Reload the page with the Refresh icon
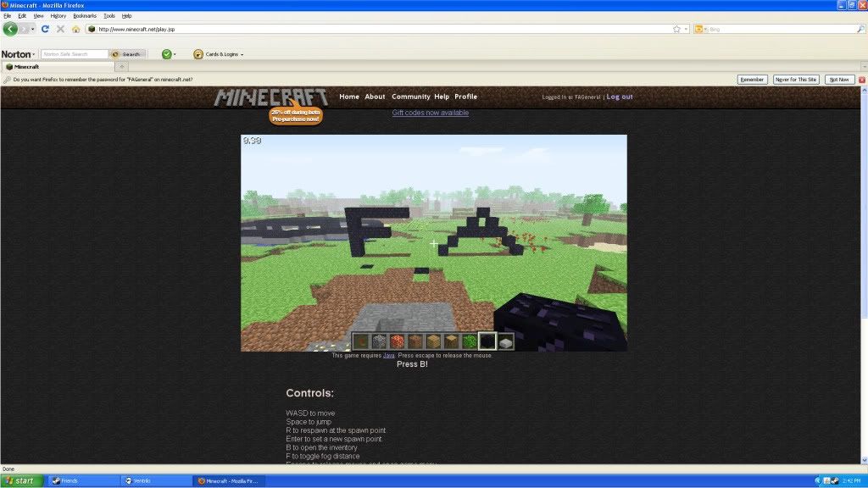This screenshot has height=488, width=868. point(46,29)
